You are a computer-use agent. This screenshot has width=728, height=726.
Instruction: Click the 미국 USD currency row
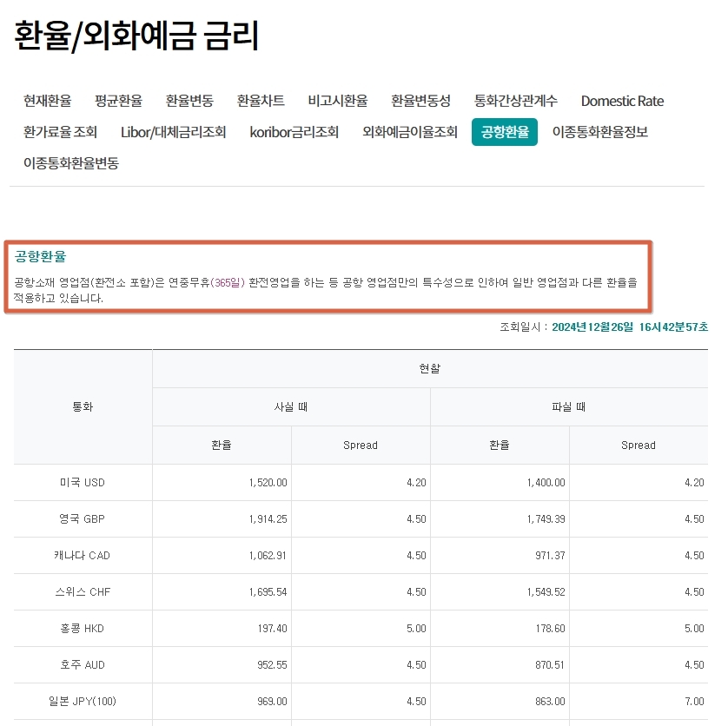(83, 482)
